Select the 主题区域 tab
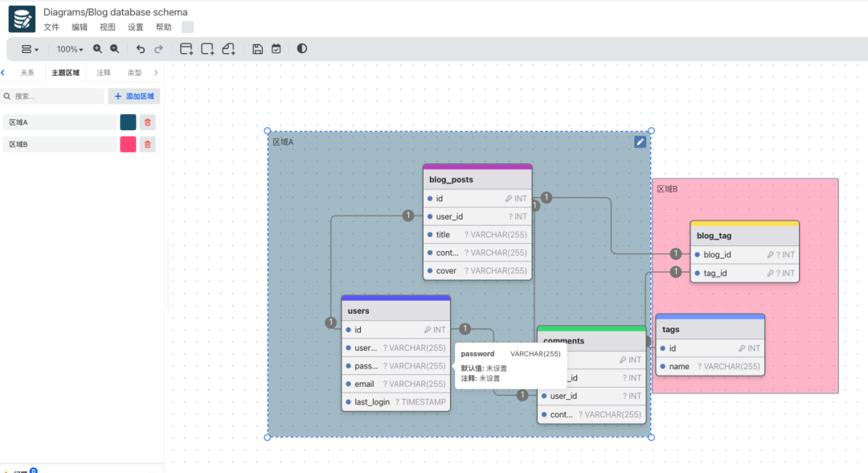The width and height of the screenshot is (868, 473). (65, 72)
